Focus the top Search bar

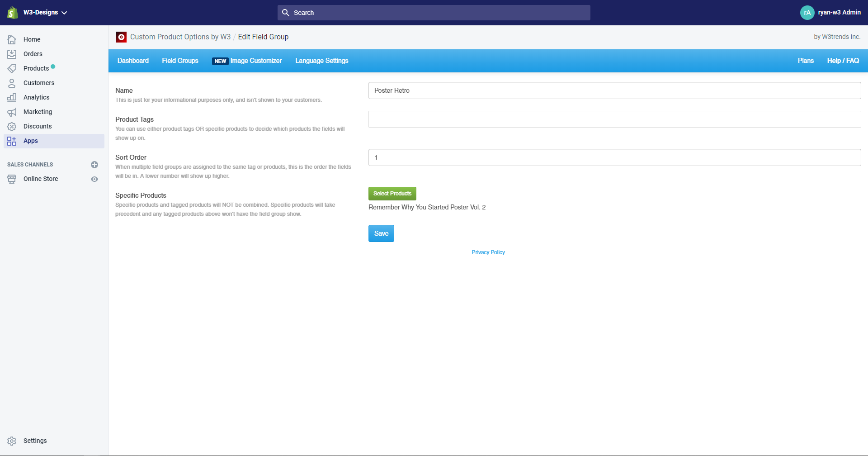click(434, 13)
